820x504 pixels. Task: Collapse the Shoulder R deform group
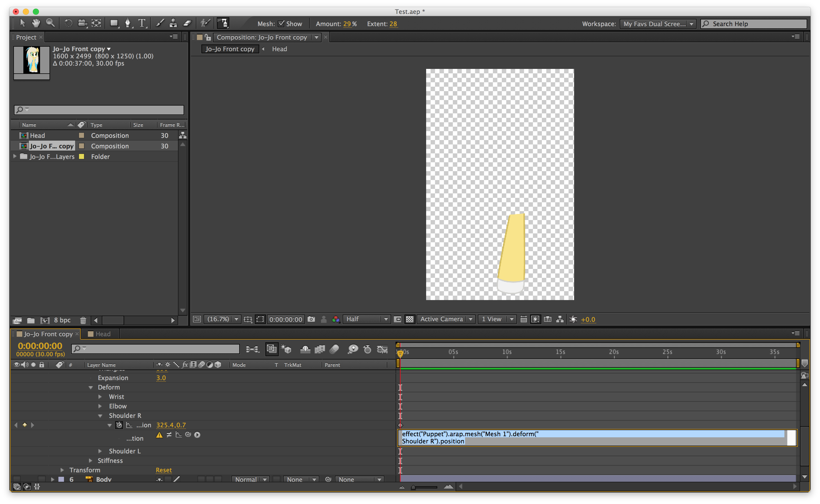100,415
